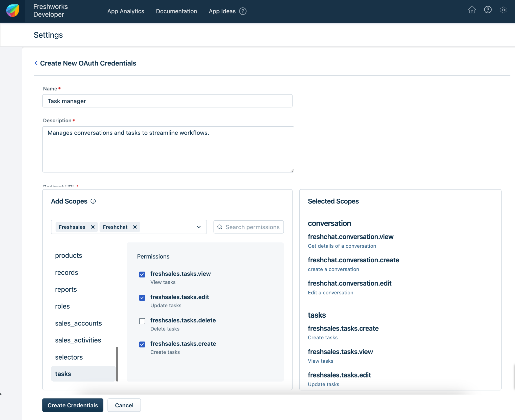Click the Search permissions field
The image size is (515, 420).
(249, 227)
